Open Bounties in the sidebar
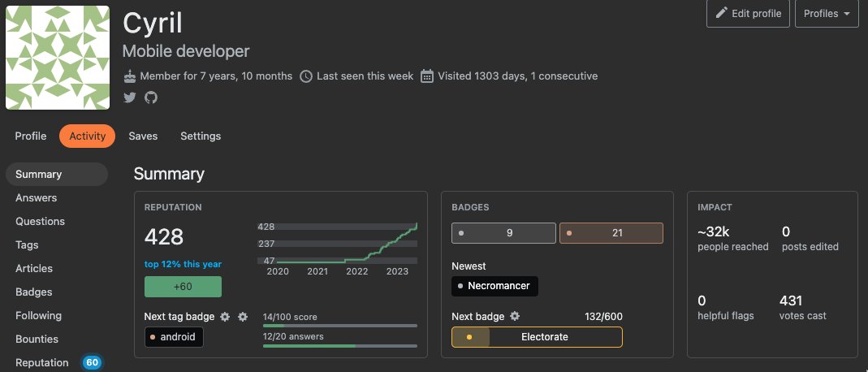 37,339
